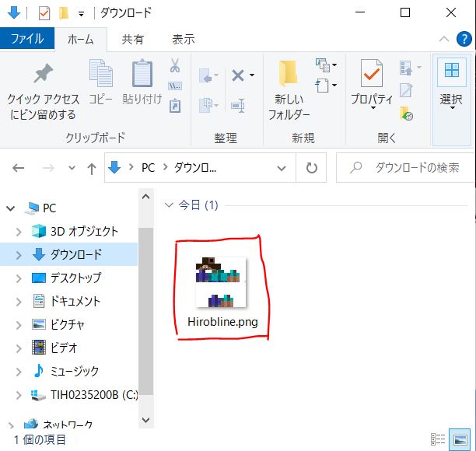The width and height of the screenshot is (476, 451).
Task: Open the Delete dropdown arrow
Action: tap(252, 75)
